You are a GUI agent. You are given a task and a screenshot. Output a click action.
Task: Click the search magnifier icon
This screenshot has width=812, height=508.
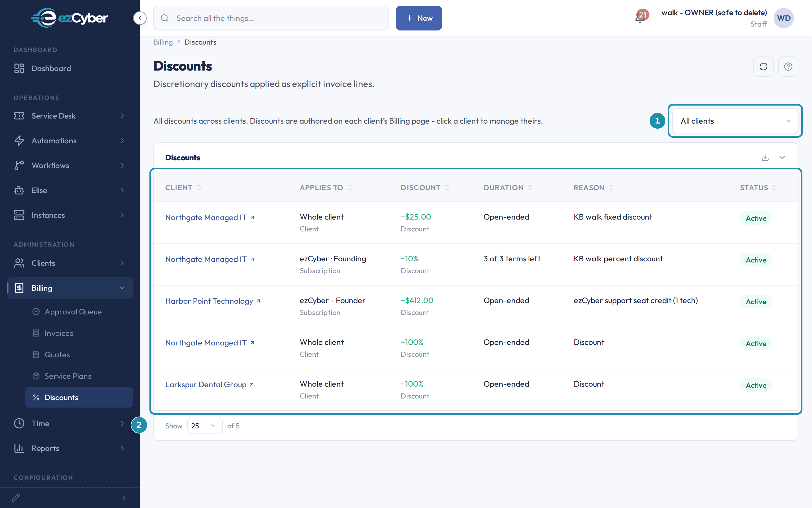(x=164, y=18)
